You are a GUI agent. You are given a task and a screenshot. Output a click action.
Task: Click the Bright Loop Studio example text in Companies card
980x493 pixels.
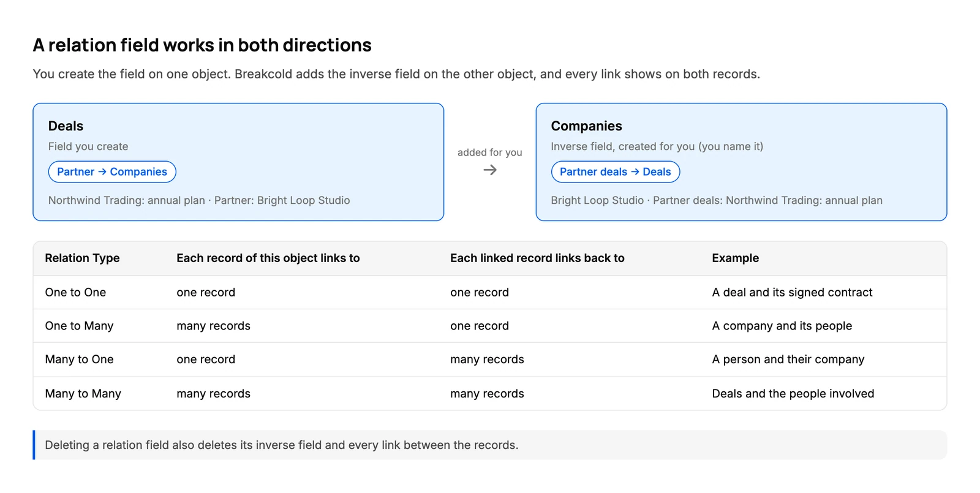(717, 201)
